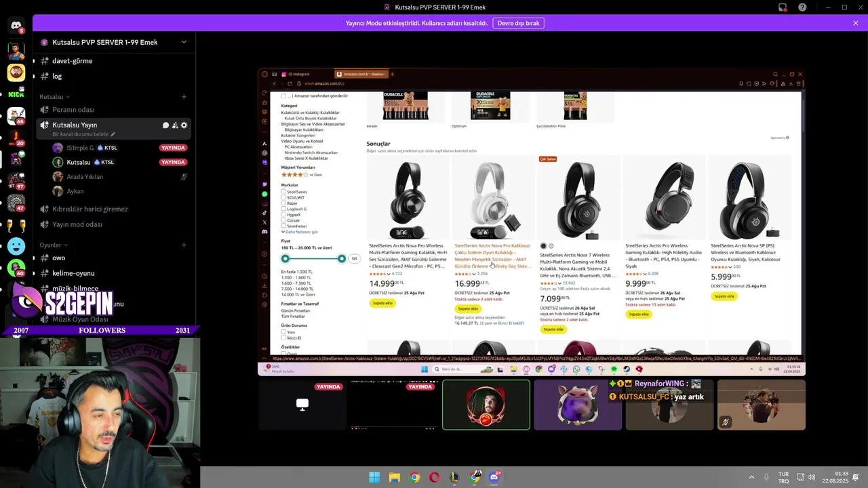The image size is (868, 488).
Task: Tick the SOULWIT brand checkbox
Action: (x=283, y=197)
